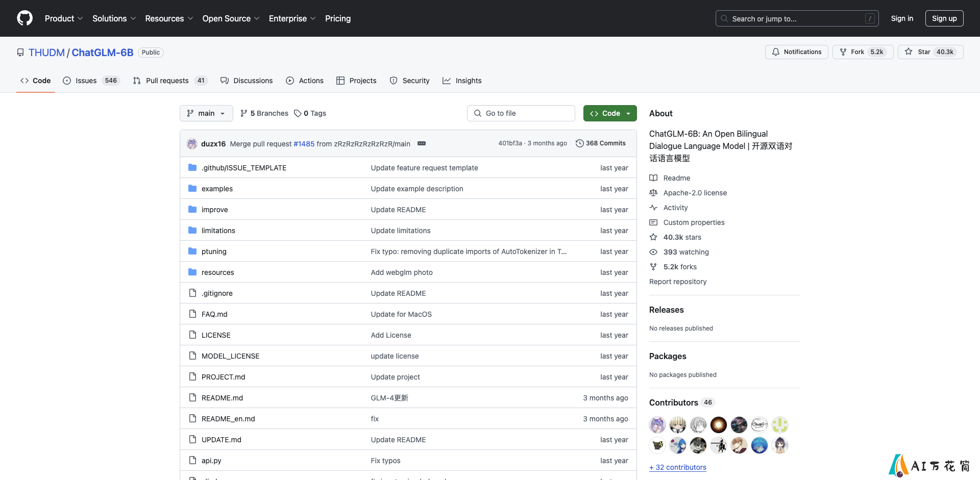Open the main branch selector dropdown

pyautogui.click(x=206, y=113)
